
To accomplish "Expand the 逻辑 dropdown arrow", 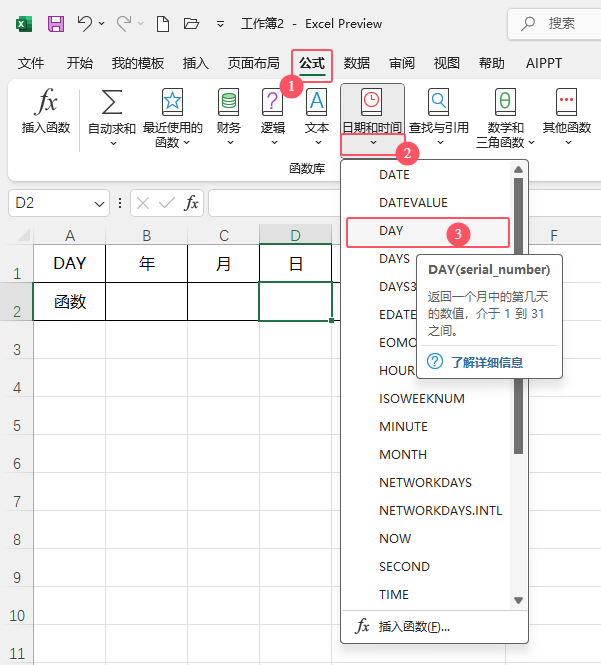I will [274, 142].
